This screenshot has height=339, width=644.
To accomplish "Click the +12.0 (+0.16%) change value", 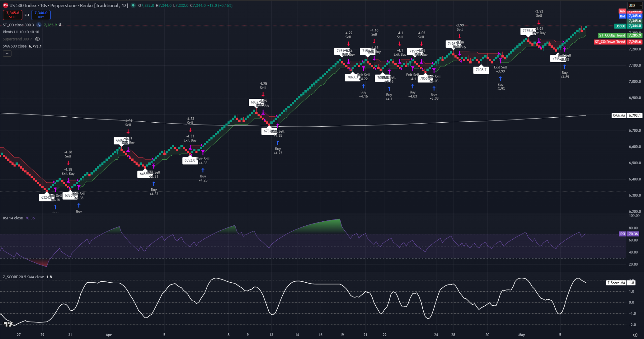I will [220, 5].
